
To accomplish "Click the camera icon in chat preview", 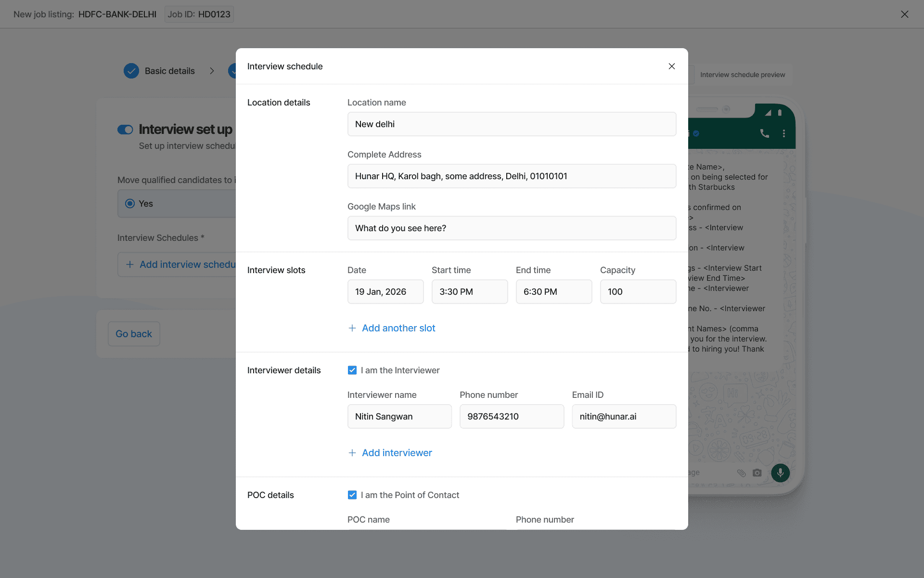I will point(757,473).
